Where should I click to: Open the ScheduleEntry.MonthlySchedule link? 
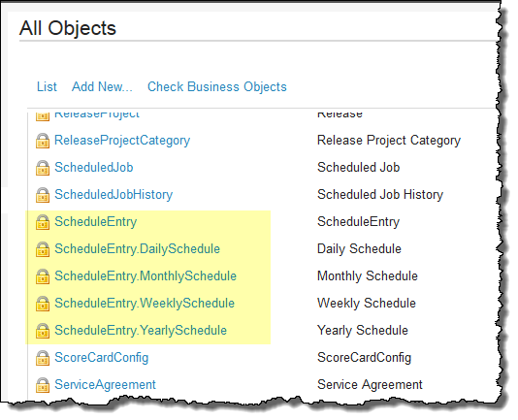point(146,276)
